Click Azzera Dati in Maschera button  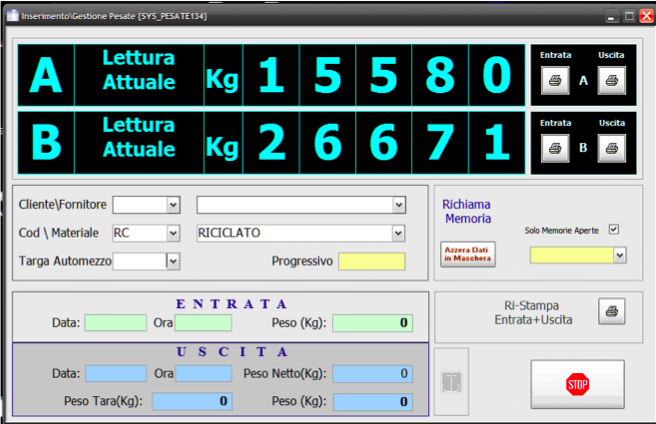468,254
